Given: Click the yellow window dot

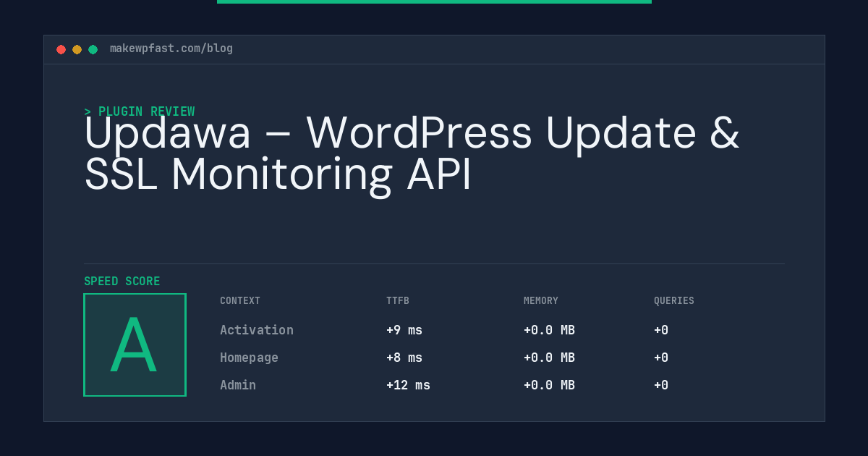Looking at the screenshot, I should click(x=77, y=49).
